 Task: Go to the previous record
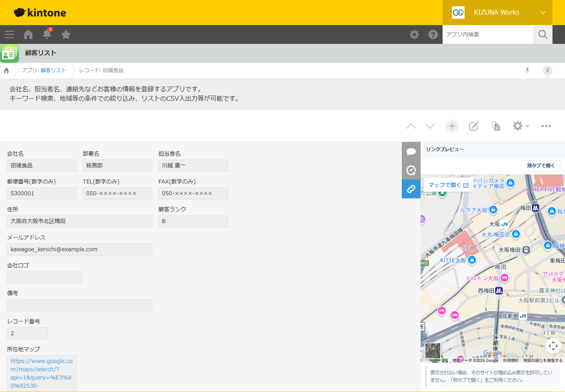411,126
